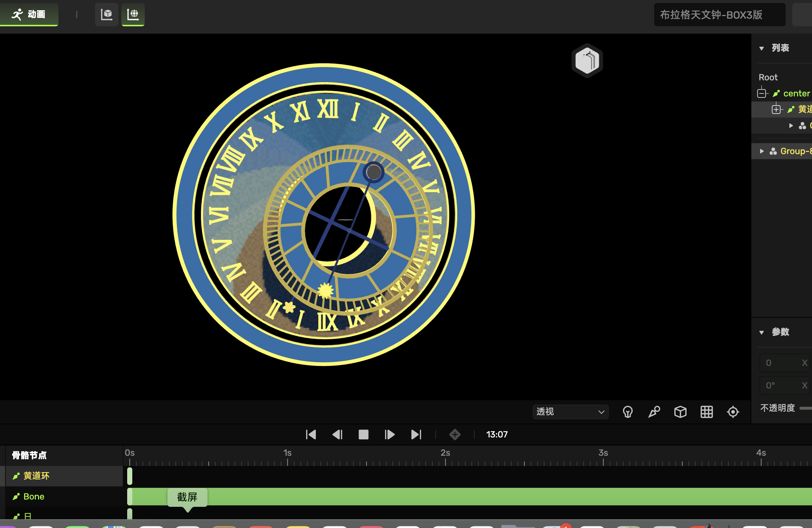Viewport: 812px width, 528px height.
Task: Click the 13:07 time display
Action: point(497,435)
